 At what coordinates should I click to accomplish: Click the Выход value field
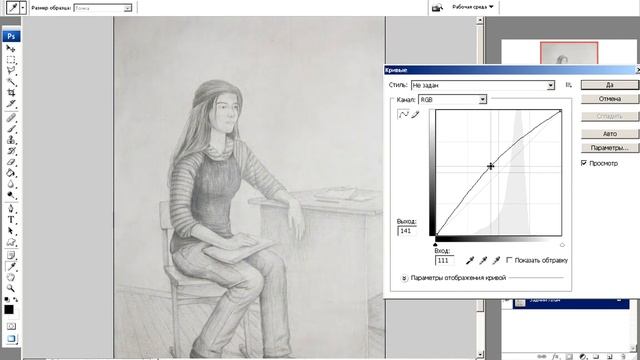pyautogui.click(x=407, y=231)
